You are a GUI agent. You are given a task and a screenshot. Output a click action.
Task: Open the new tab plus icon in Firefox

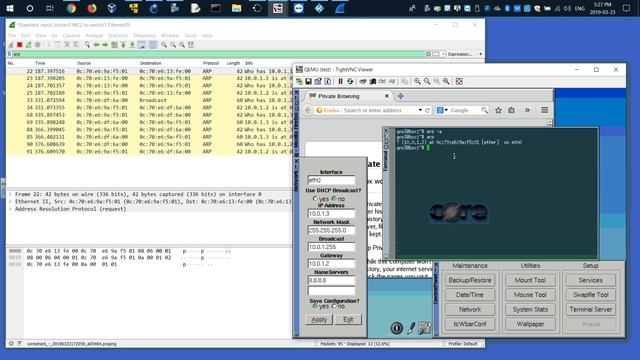click(x=400, y=96)
